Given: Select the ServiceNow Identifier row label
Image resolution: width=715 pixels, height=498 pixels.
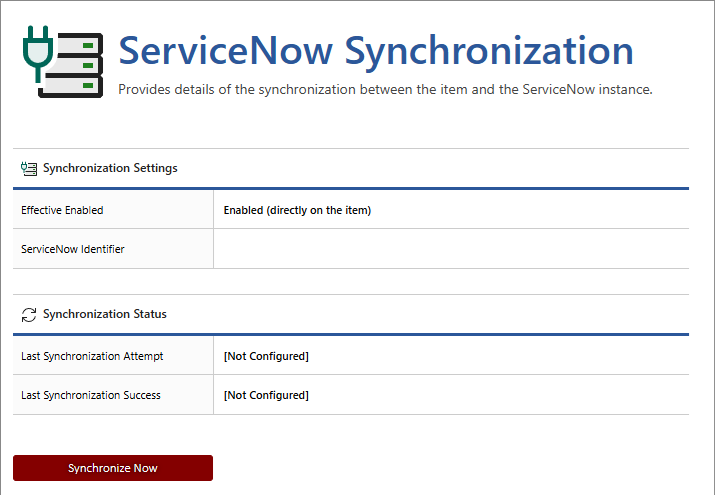Looking at the screenshot, I should coord(73,249).
